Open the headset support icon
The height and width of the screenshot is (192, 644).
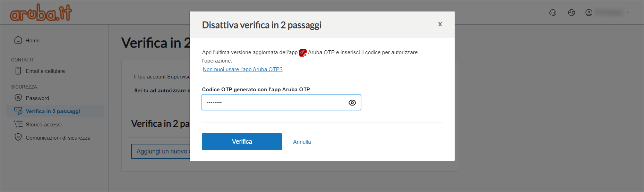coord(553,12)
